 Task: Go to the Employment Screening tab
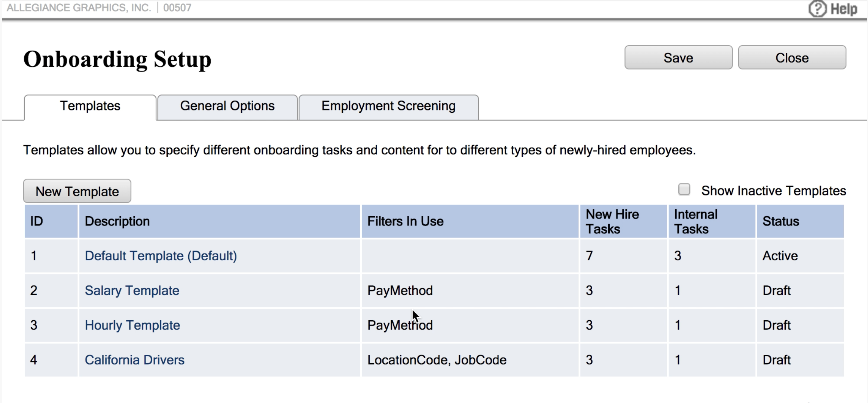click(388, 106)
